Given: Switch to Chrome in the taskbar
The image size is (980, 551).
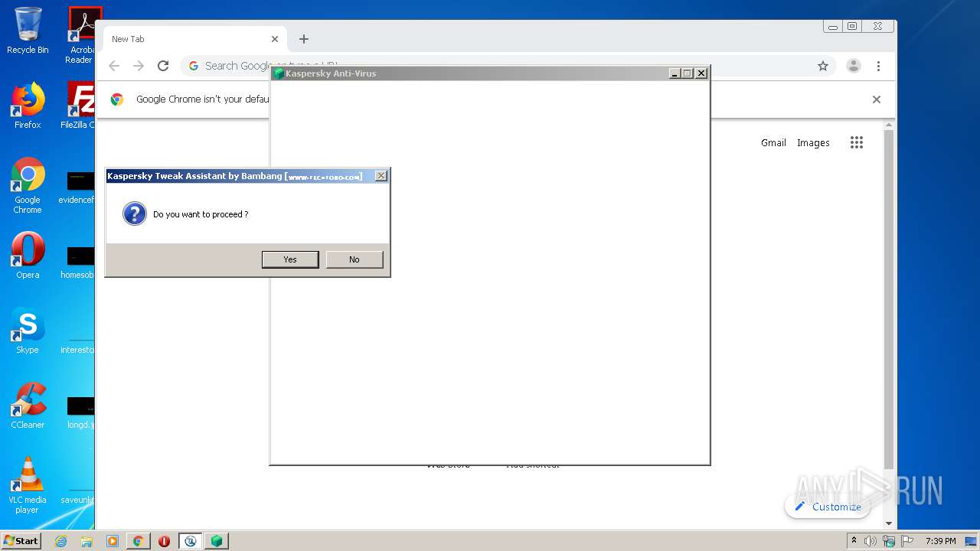Looking at the screenshot, I should click(139, 541).
